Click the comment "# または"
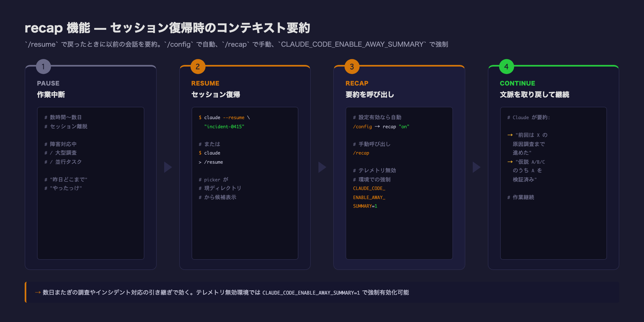 pyautogui.click(x=209, y=144)
